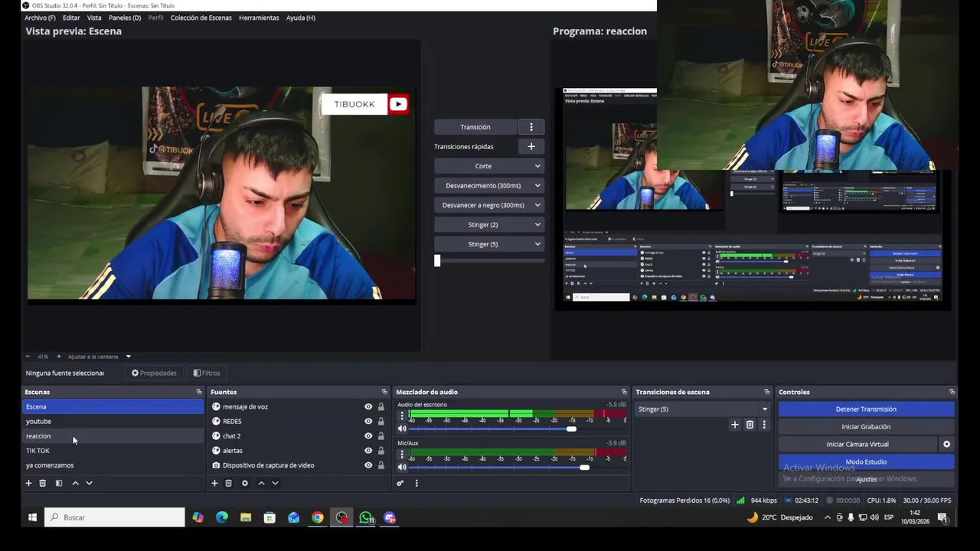Click Iniciar Cámara Virtual button
The image size is (980, 551).
(857, 444)
